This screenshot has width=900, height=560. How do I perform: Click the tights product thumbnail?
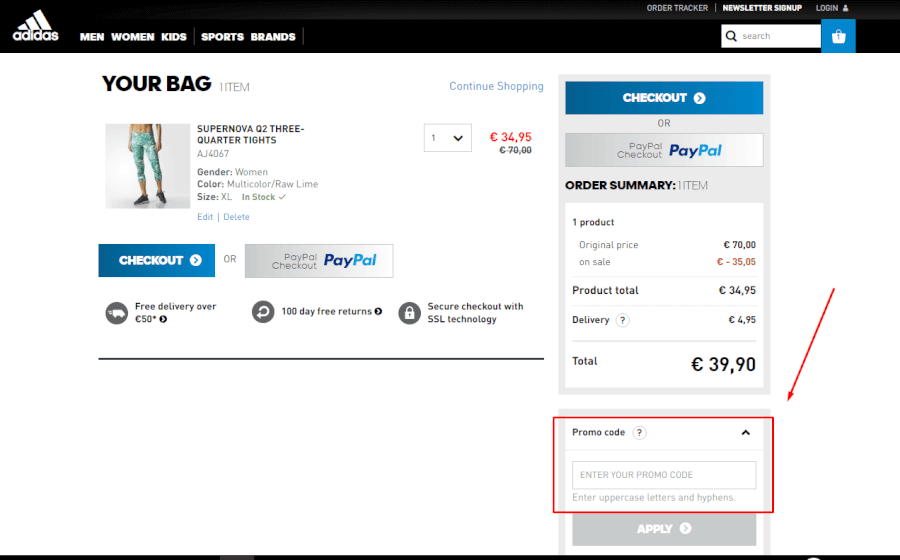tap(148, 166)
